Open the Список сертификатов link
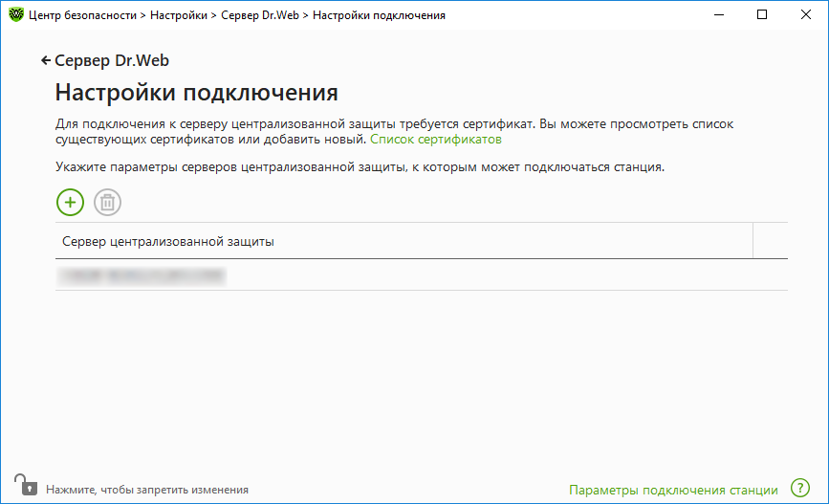The image size is (829, 504). click(436, 139)
